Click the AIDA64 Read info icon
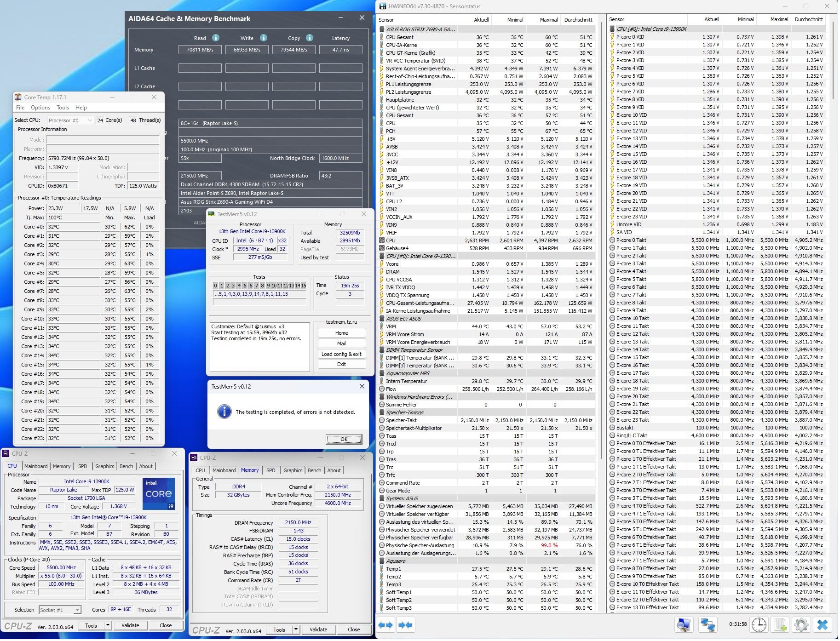 tap(215, 38)
